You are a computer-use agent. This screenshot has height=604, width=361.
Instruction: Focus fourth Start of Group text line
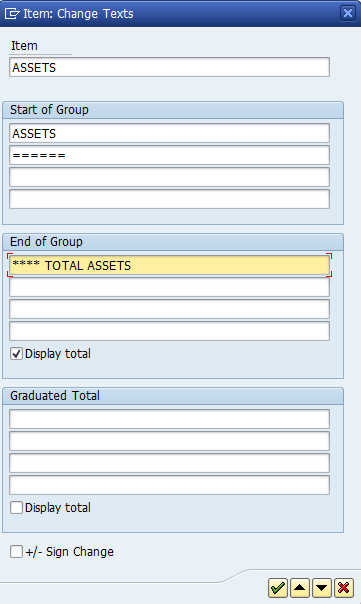[x=170, y=199]
